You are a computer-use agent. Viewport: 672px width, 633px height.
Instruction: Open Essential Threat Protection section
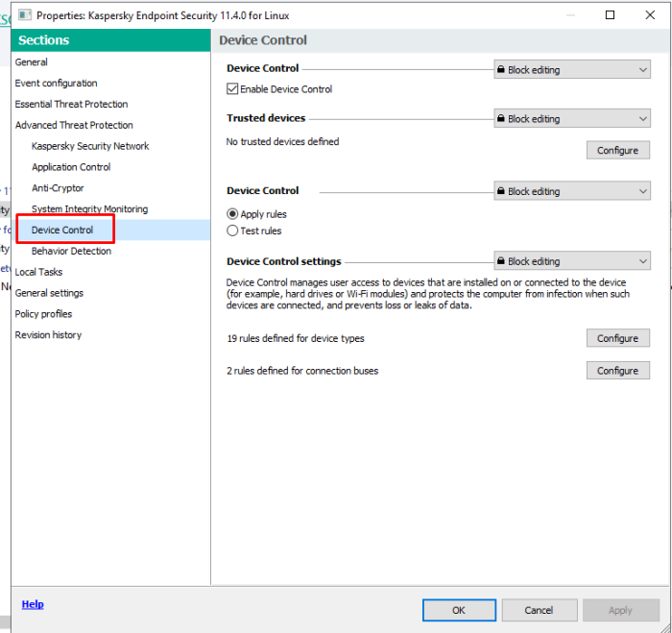(x=71, y=104)
